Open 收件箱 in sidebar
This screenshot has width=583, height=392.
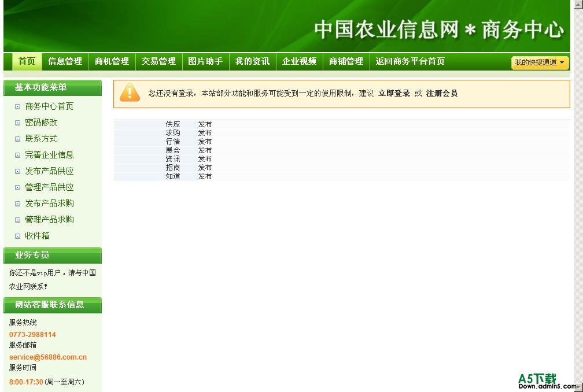pyautogui.click(x=37, y=236)
